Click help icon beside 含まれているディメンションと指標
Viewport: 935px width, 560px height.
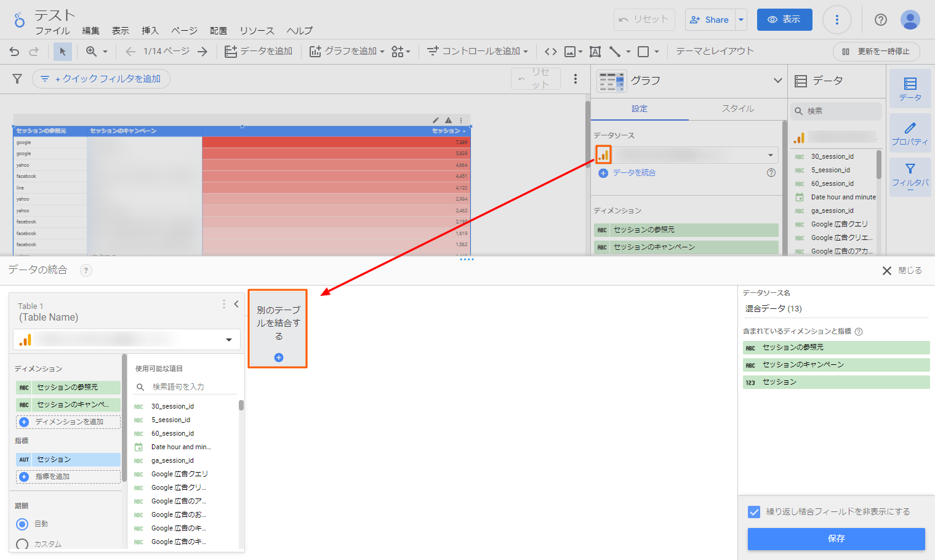click(x=859, y=332)
